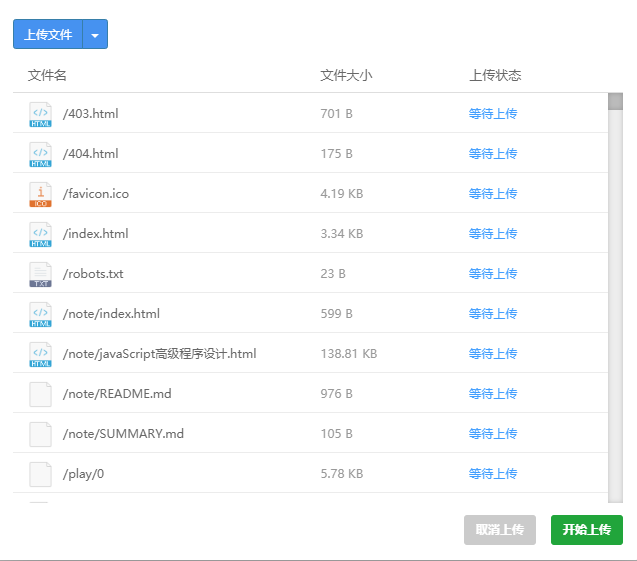
Task: Click 等待上传 status for /note/README.md
Action: point(493,394)
